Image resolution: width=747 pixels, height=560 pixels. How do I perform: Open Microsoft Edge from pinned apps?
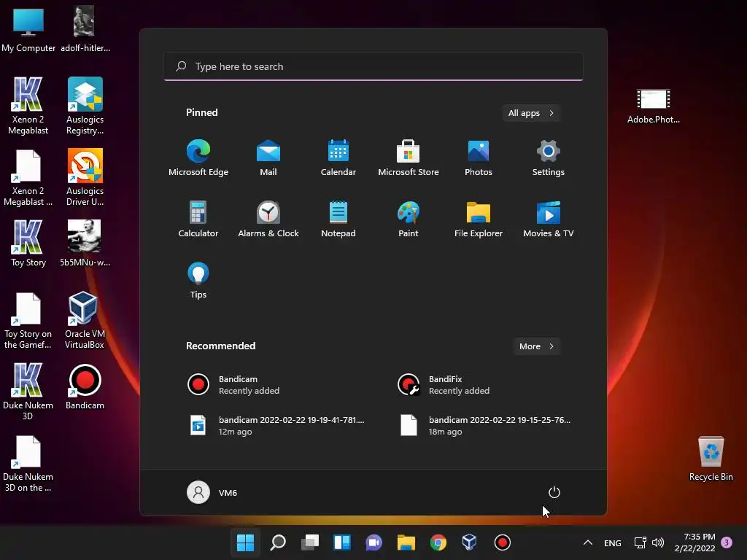point(198,157)
